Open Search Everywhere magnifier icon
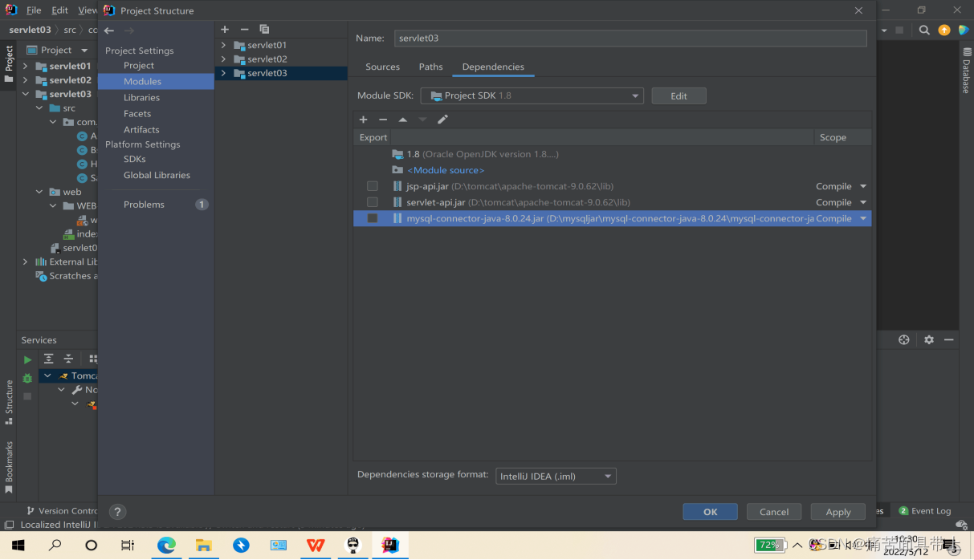The image size is (974, 560). (x=924, y=30)
